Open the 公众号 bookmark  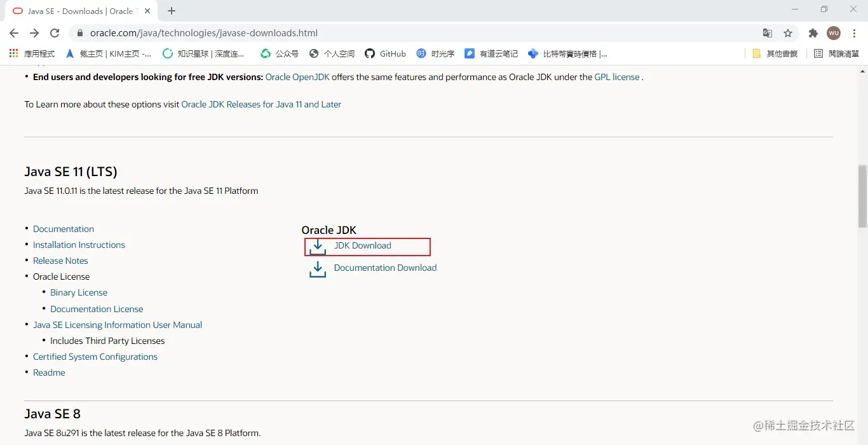coord(280,53)
